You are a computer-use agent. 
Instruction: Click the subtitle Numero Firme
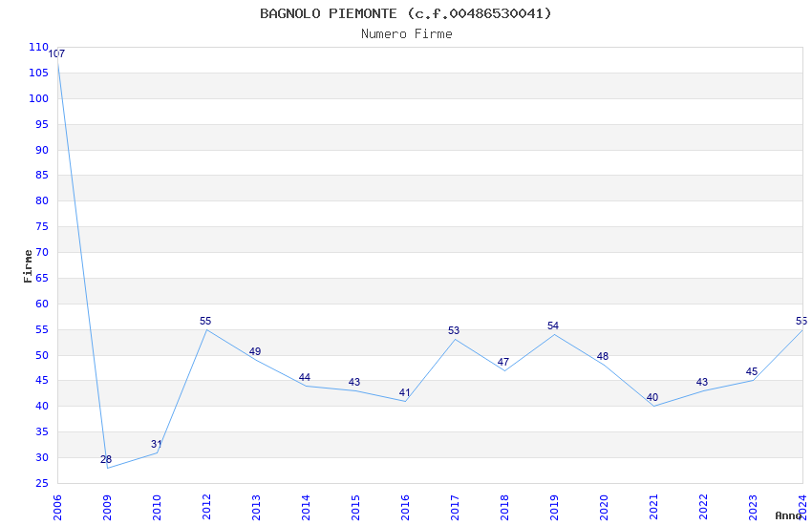pyautogui.click(x=407, y=34)
